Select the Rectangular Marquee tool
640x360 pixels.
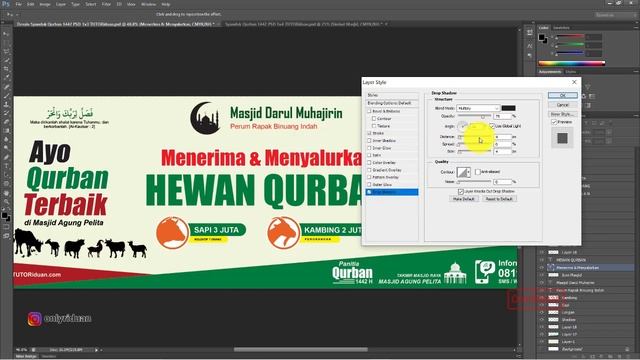pos(6,43)
